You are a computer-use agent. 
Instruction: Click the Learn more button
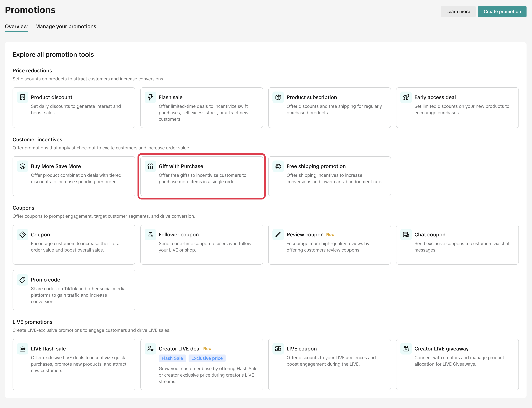click(458, 12)
